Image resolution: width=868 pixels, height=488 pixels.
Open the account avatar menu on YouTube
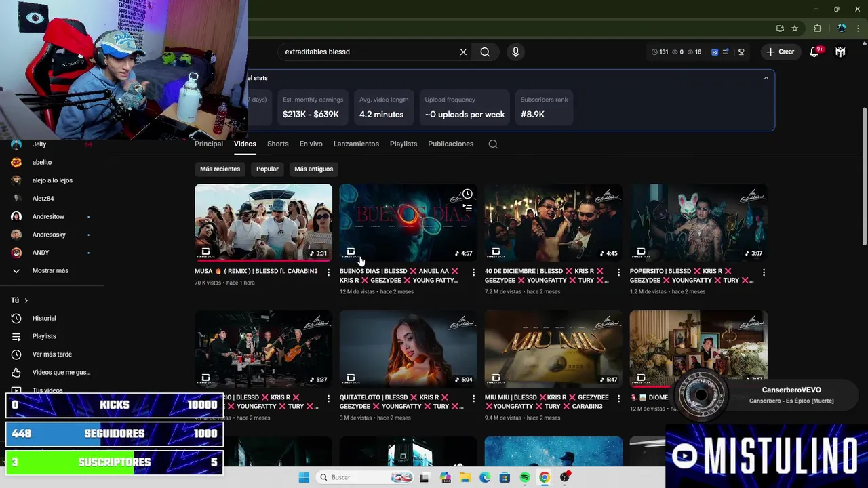point(840,52)
